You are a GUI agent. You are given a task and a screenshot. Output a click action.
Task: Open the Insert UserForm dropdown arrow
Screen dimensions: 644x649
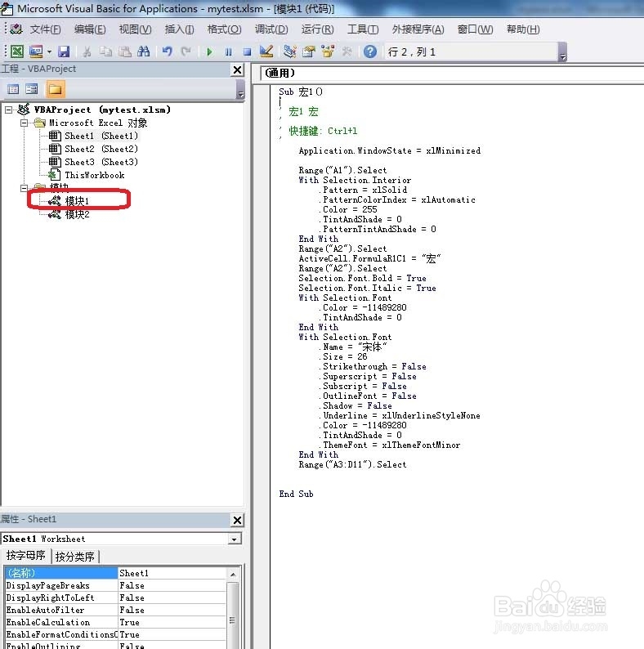pos(49,51)
